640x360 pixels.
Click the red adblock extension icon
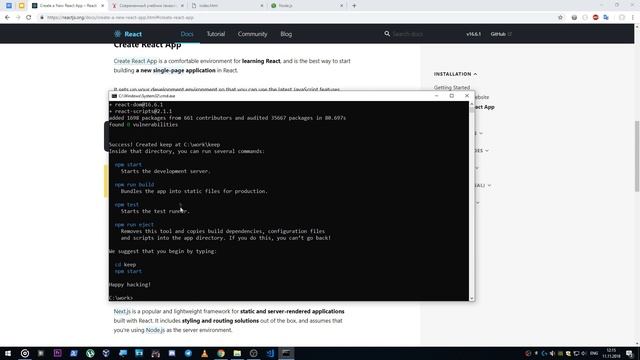click(x=596, y=18)
